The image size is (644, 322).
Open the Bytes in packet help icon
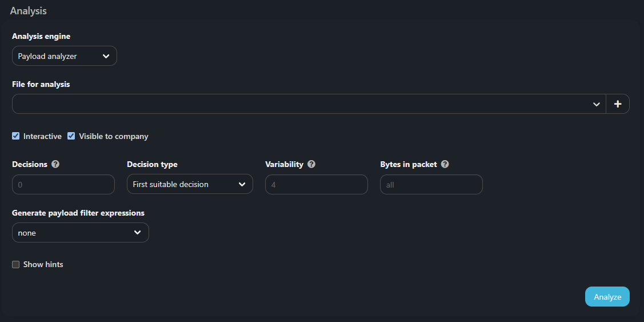(445, 164)
